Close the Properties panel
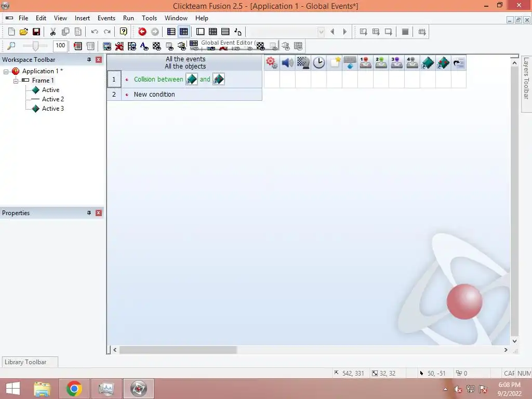The height and width of the screenshot is (399, 532). 99,213
